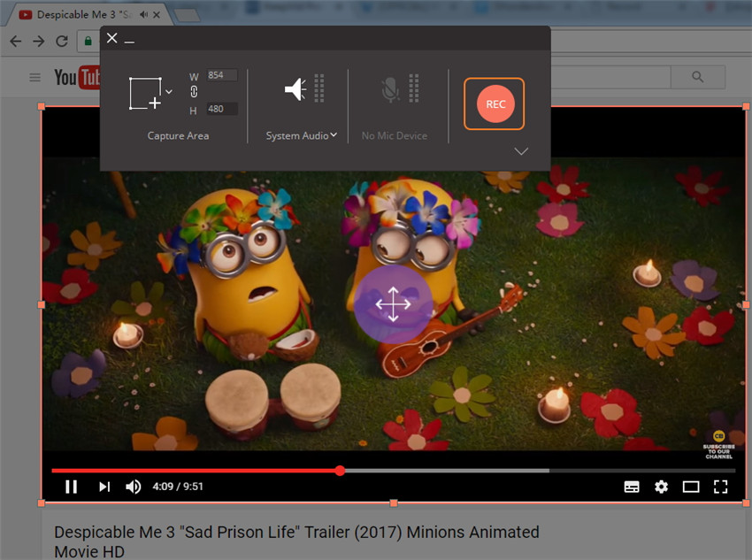Screen dimensions: 752x560
Task: Open the capture area preset dropdown arrow
Action: click(x=169, y=92)
